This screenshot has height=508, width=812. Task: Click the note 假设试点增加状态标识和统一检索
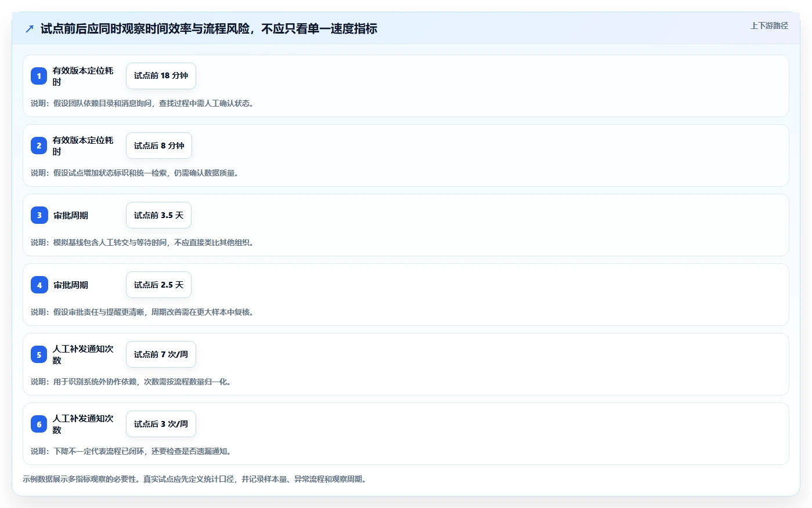(x=135, y=173)
